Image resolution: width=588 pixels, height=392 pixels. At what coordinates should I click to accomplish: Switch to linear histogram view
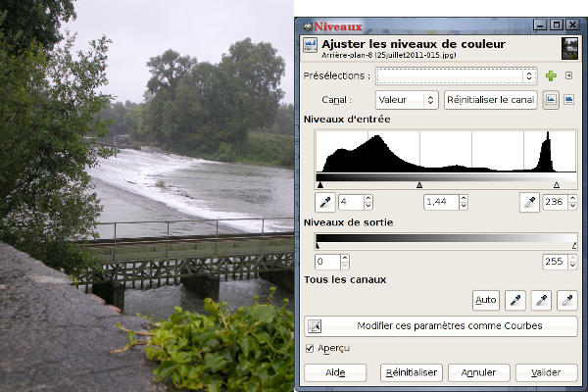point(551,100)
